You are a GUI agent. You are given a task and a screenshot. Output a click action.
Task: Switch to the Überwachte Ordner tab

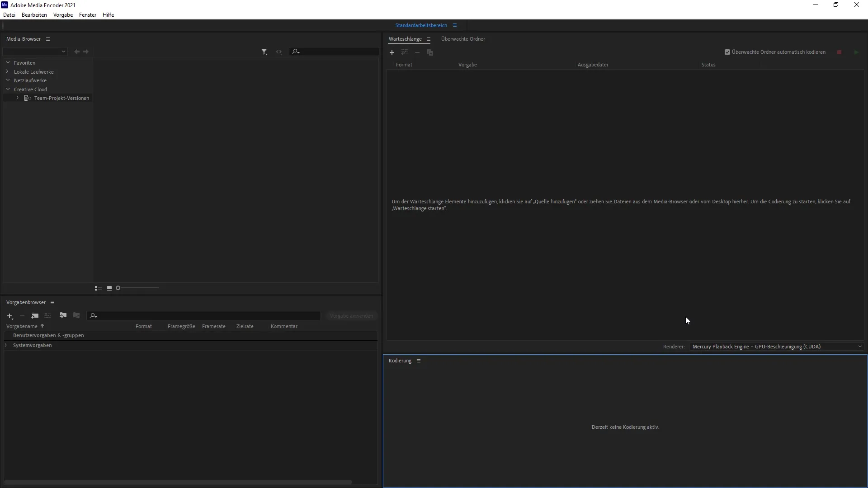[463, 39]
